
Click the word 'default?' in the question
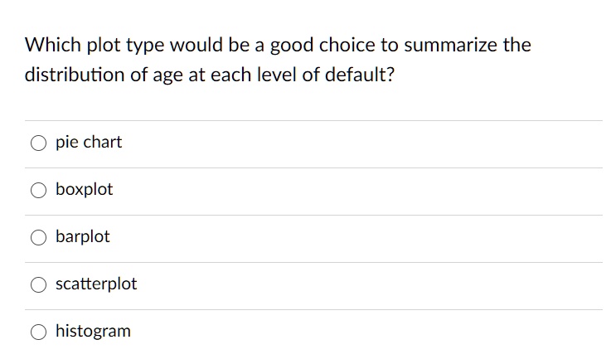click(x=360, y=74)
